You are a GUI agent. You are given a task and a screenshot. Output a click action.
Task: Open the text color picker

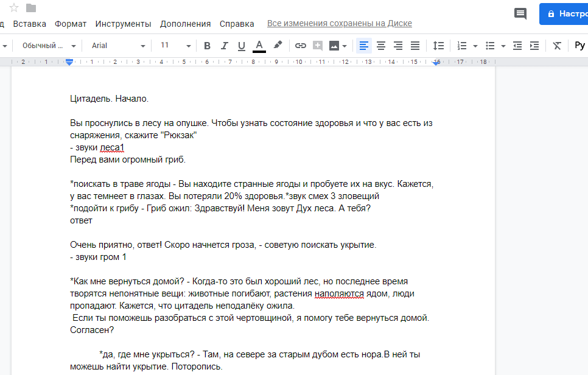pyautogui.click(x=259, y=46)
